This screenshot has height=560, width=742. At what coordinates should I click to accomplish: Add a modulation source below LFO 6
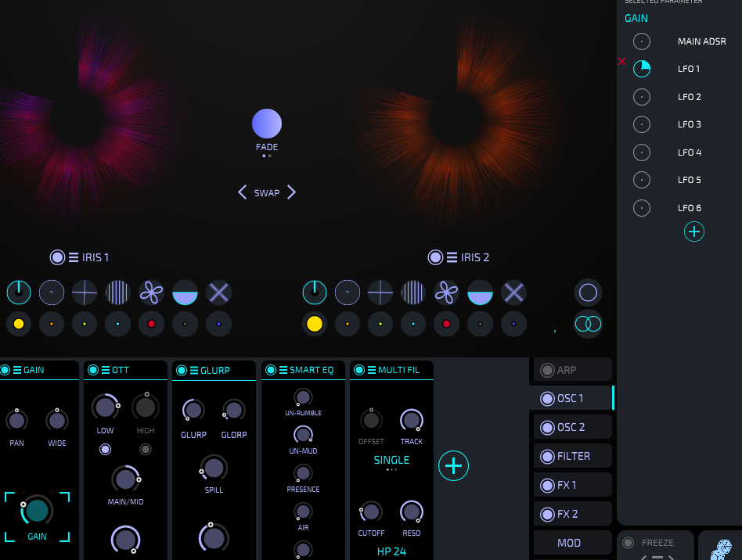(x=694, y=232)
